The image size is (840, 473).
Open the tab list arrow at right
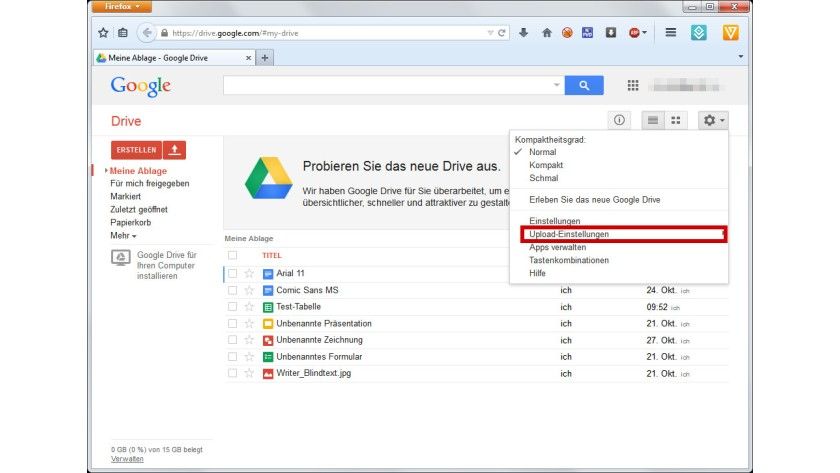740,56
